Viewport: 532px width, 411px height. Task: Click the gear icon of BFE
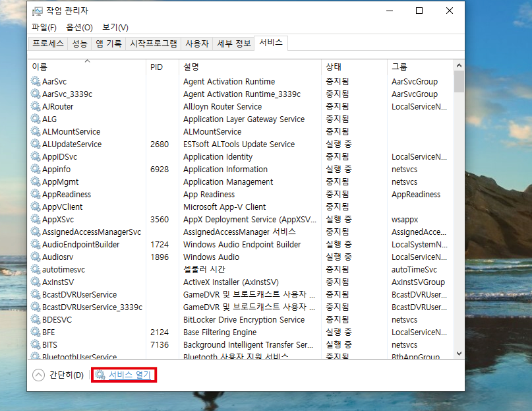pyautogui.click(x=36, y=332)
